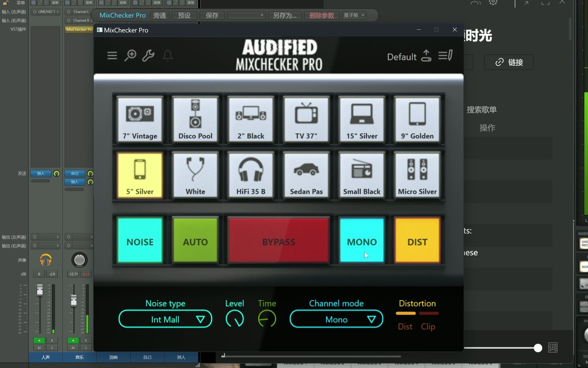Click the headphones pan icon on 人声 channel
This screenshot has width=588, height=368.
click(x=46, y=260)
